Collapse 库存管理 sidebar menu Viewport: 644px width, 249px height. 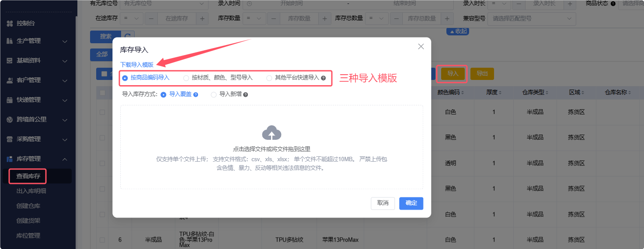click(65, 159)
